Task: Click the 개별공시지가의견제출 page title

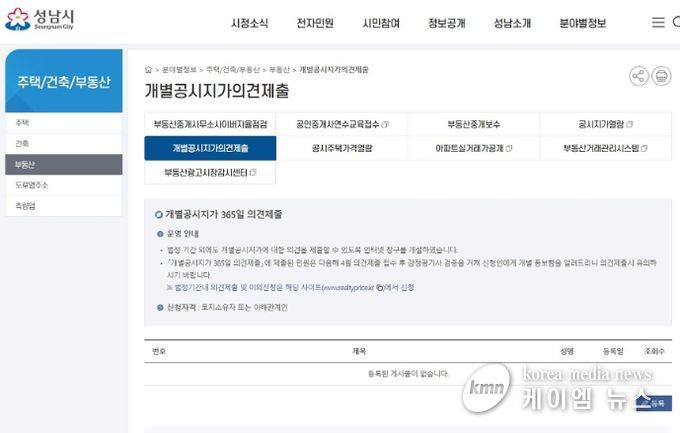Action: tap(217, 91)
